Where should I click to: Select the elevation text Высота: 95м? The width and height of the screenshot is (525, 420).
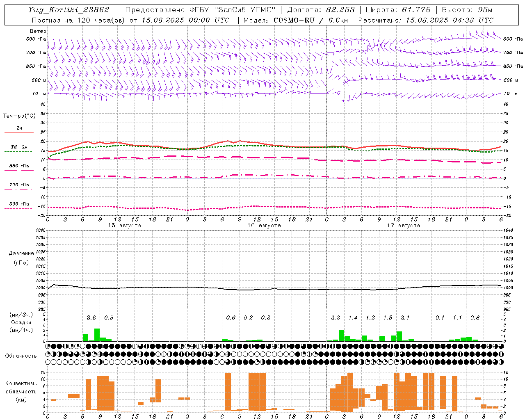467,10
